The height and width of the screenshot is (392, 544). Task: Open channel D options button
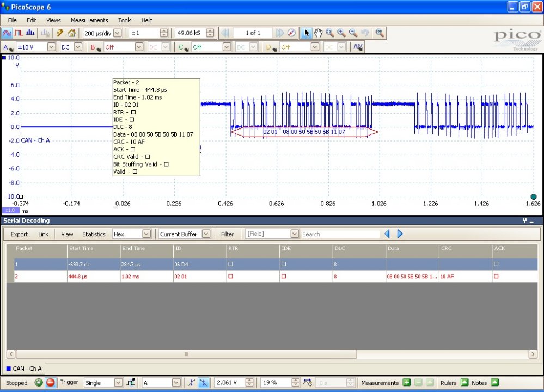pos(271,47)
